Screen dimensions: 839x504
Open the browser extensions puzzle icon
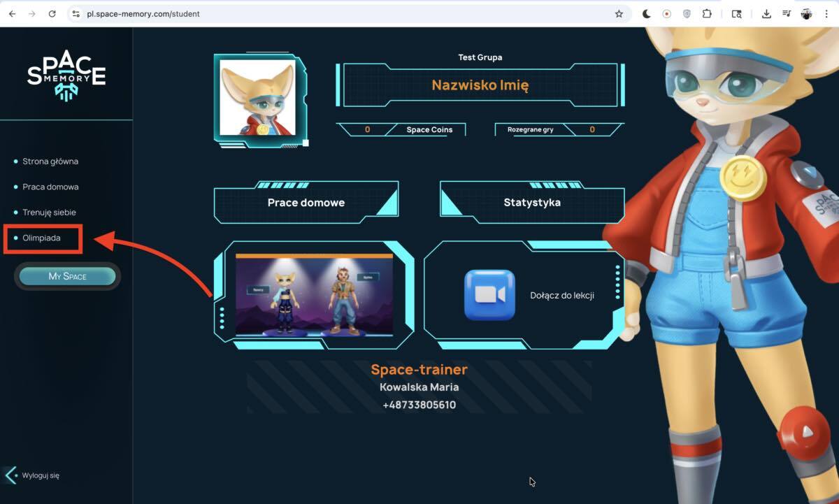(x=707, y=13)
